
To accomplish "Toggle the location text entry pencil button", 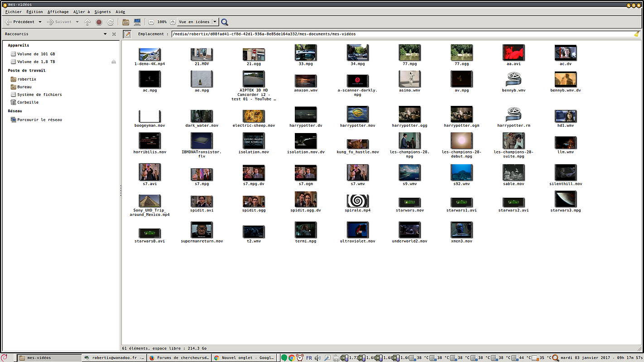I will pyautogui.click(x=128, y=34).
